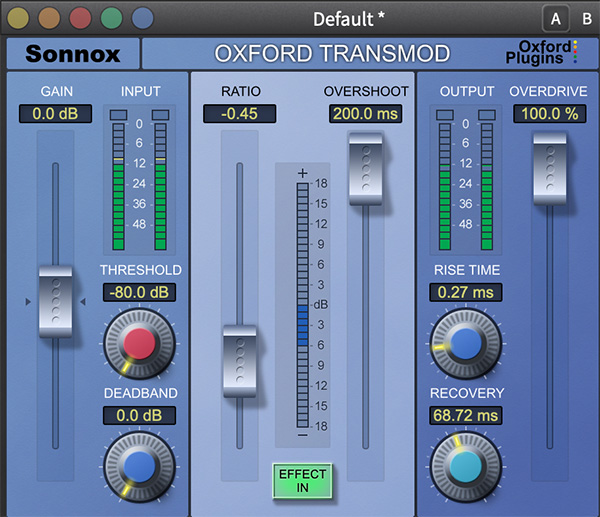Open the Default preset name menu

pos(349,19)
